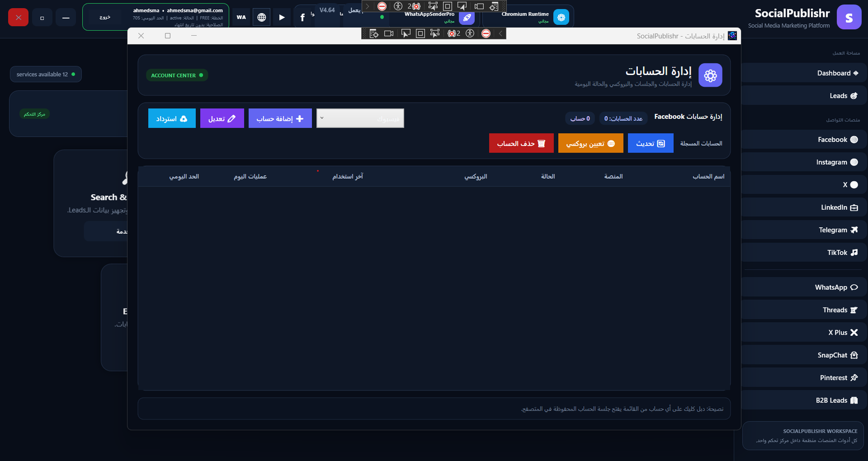Click the B2B Leads building icon
Screen dimensions: 868x461
[854, 400]
